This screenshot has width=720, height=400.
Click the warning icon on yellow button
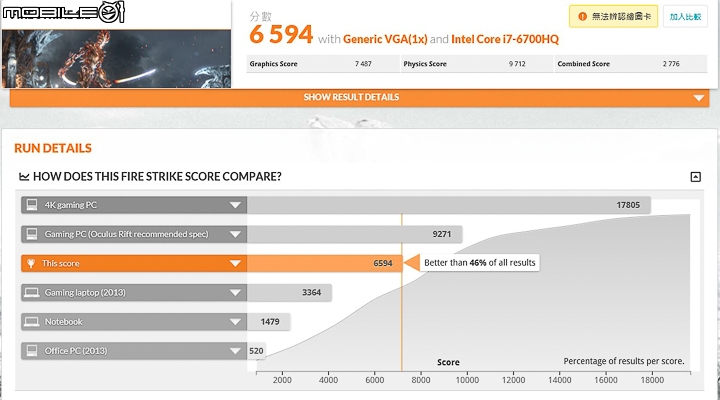coord(582,17)
